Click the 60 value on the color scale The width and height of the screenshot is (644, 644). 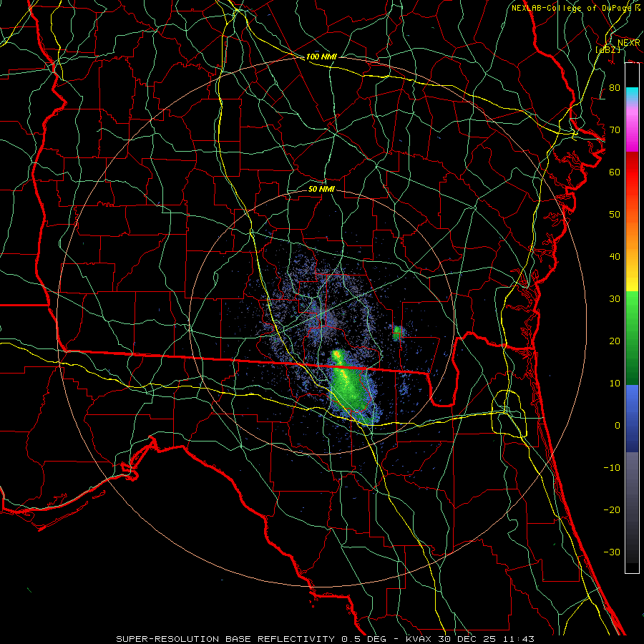click(615, 172)
